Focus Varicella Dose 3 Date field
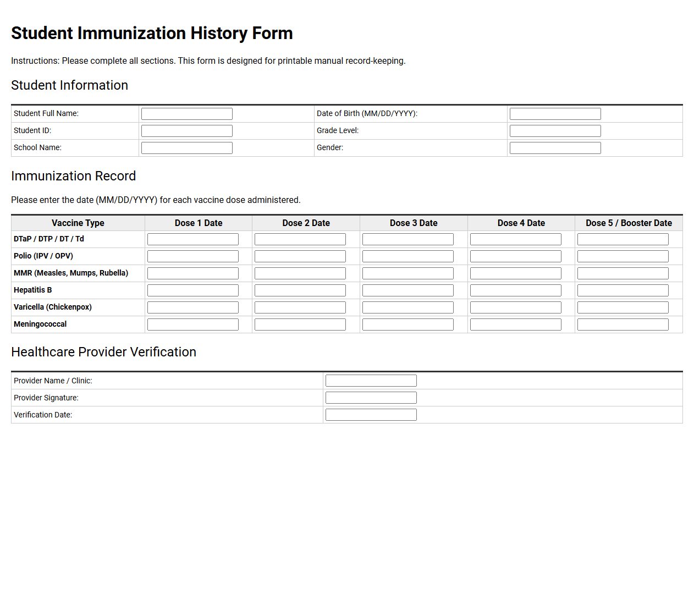 (x=408, y=307)
